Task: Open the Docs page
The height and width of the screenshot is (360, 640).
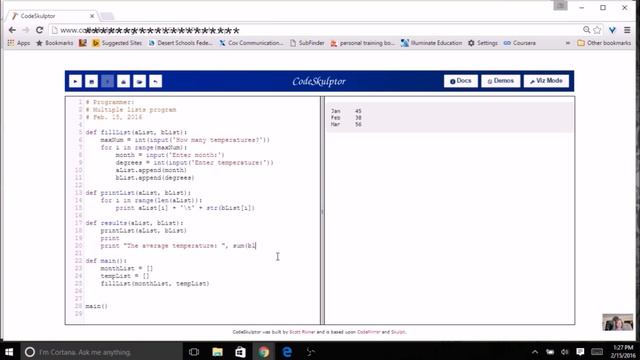Action: 460,81
